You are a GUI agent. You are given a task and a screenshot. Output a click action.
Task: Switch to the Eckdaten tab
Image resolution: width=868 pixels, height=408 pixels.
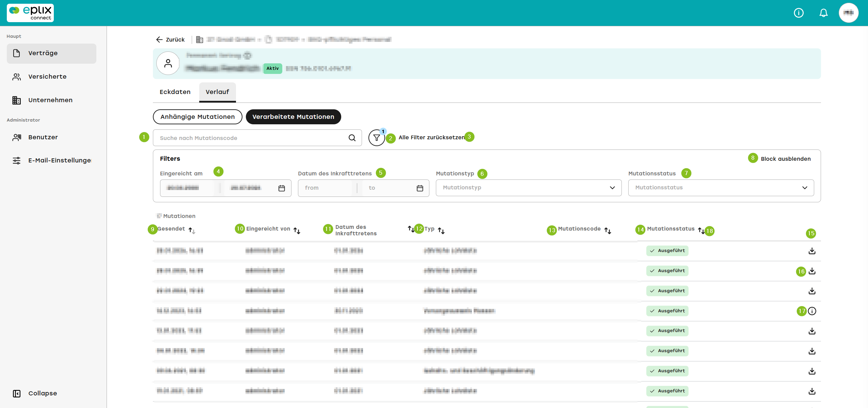(x=175, y=92)
